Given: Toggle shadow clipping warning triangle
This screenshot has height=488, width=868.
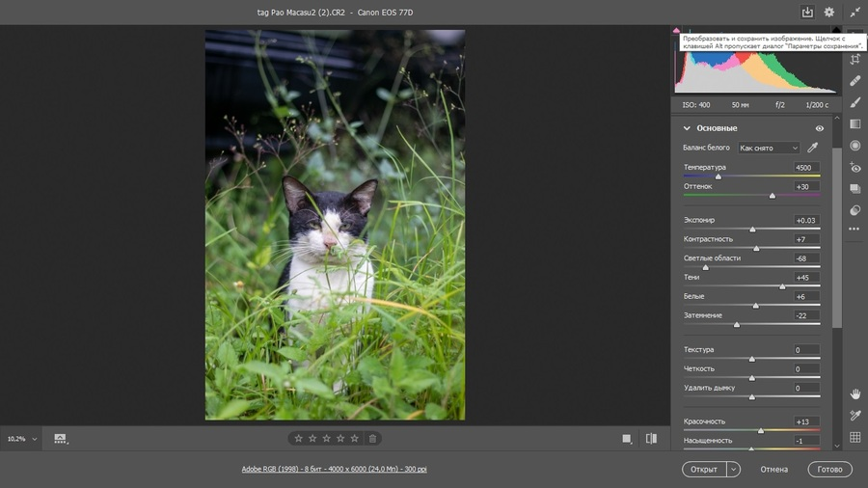Looking at the screenshot, I should (x=676, y=30).
